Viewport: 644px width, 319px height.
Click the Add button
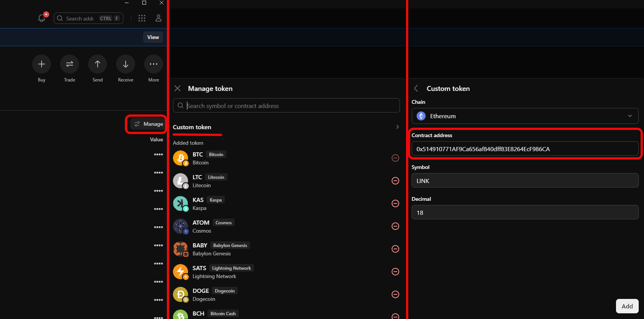[627, 306]
